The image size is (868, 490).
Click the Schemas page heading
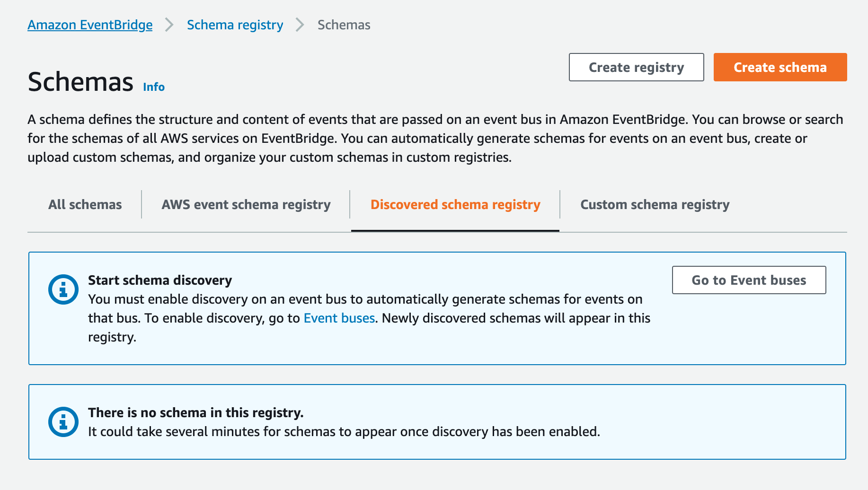pos(80,82)
